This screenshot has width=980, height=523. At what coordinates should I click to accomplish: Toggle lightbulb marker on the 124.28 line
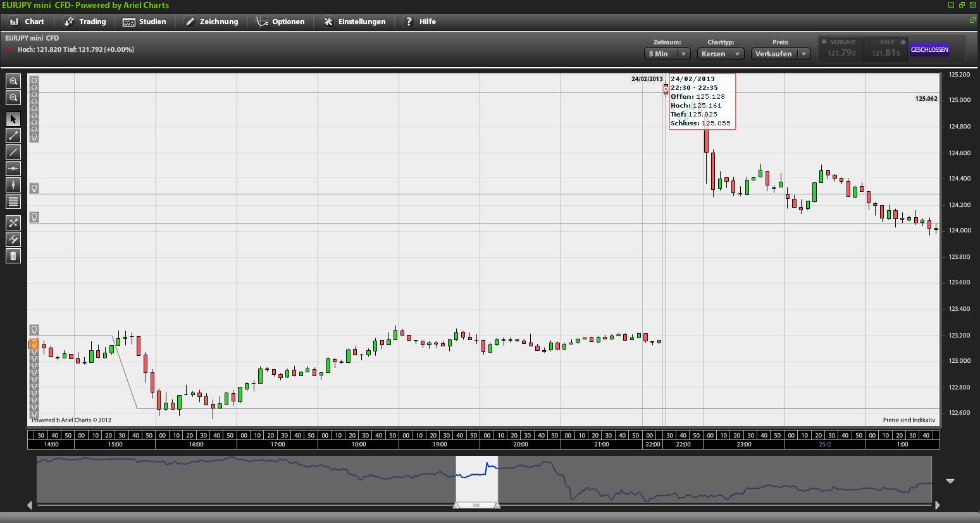point(34,188)
